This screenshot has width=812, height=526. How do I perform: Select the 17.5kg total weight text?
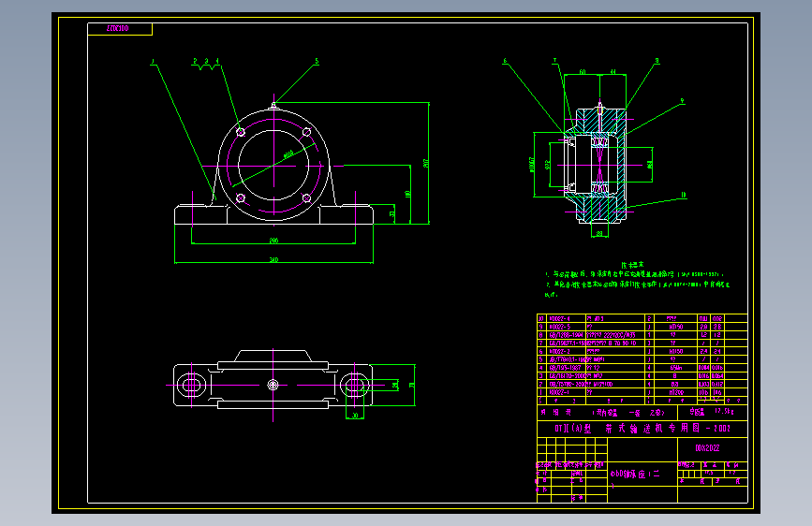(x=724, y=412)
